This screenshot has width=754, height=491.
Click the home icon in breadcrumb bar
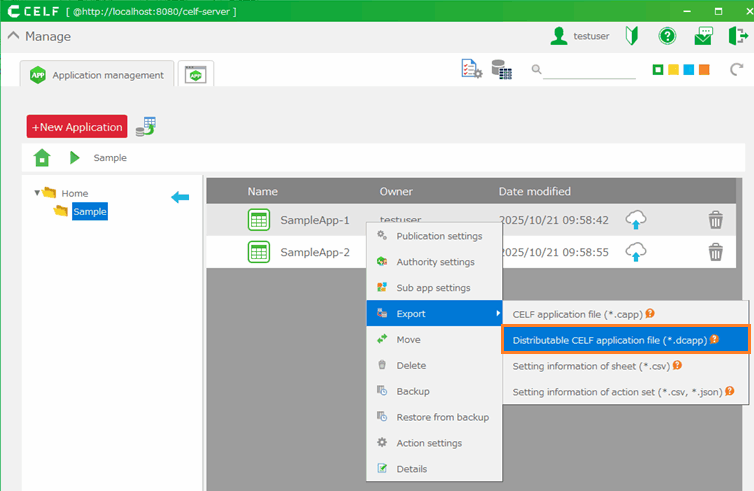tap(42, 158)
